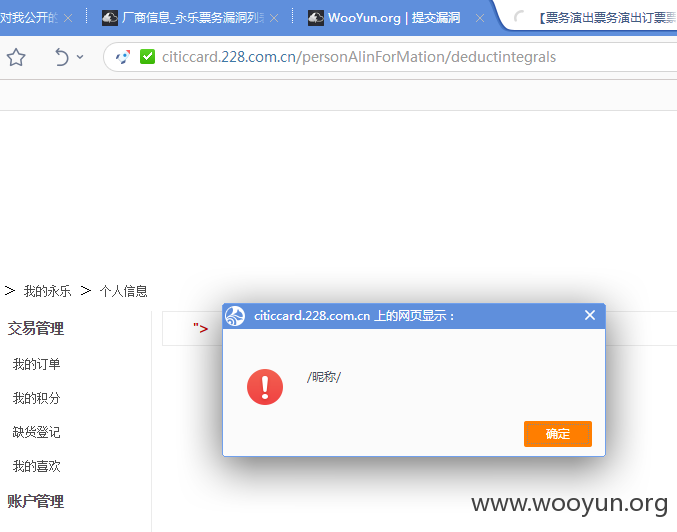This screenshot has height=532, width=677.
Task: Open 我的订单 in the sidebar
Action: pyautogui.click(x=36, y=364)
